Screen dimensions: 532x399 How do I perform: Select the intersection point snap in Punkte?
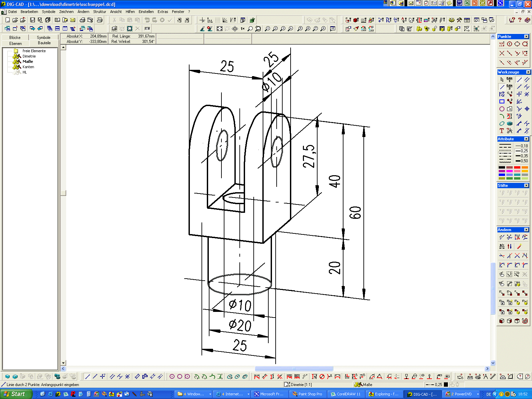[x=502, y=53]
